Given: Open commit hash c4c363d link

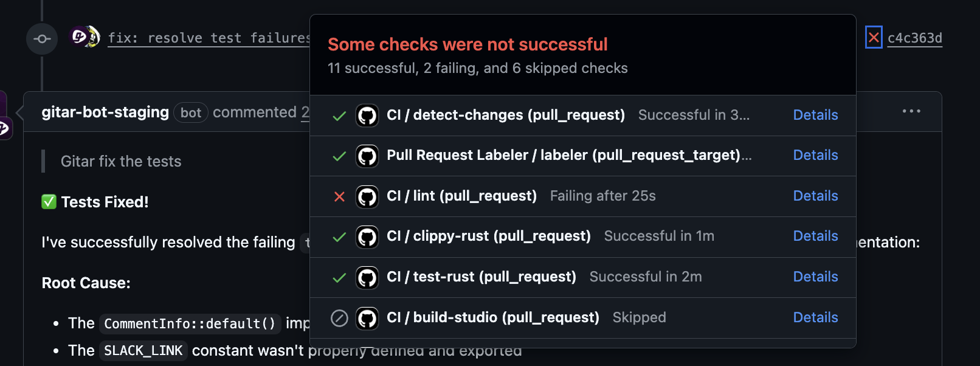Looking at the screenshot, I should pos(914,38).
